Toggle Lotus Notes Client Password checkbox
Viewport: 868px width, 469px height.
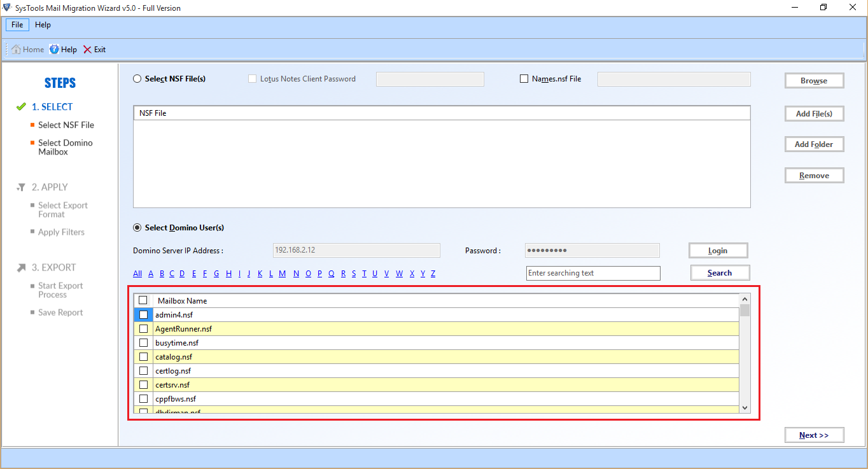pyautogui.click(x=253, y=79)
